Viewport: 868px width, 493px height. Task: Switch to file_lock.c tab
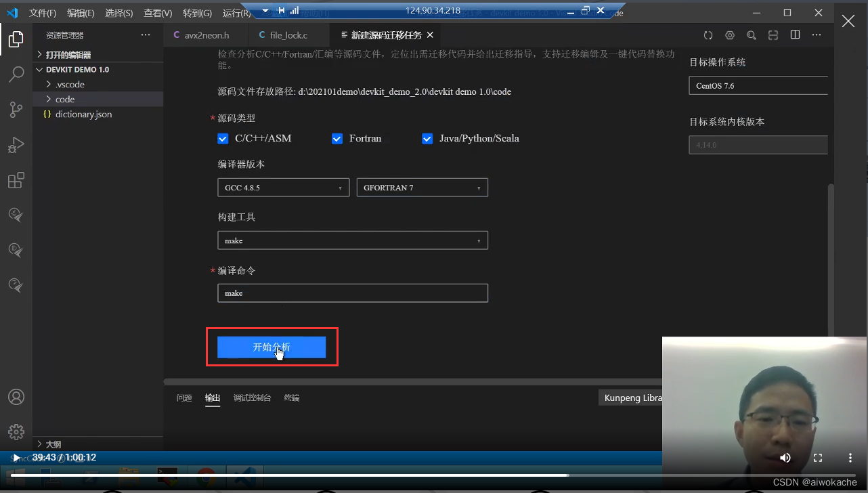point(288,35)
